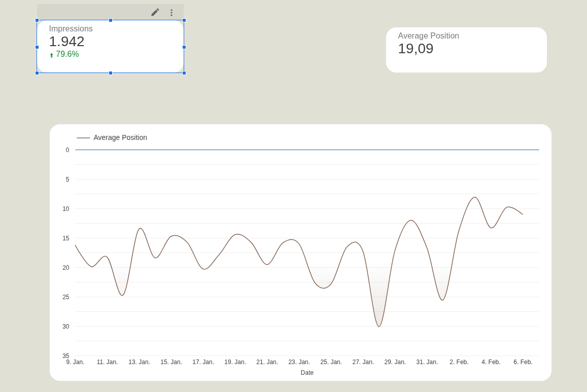Click the Impressions value 1.942
Viewport: 587px width, 392px height.
click(66, 42)
